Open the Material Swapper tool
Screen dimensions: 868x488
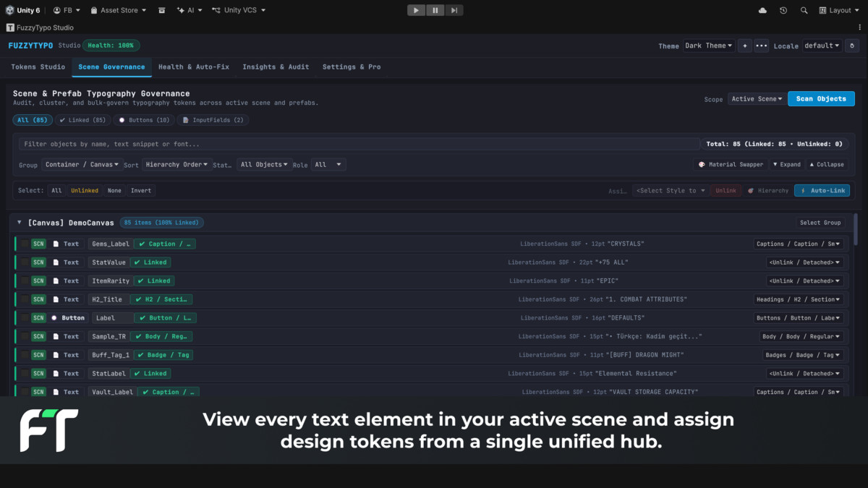(x=731, y=165)
